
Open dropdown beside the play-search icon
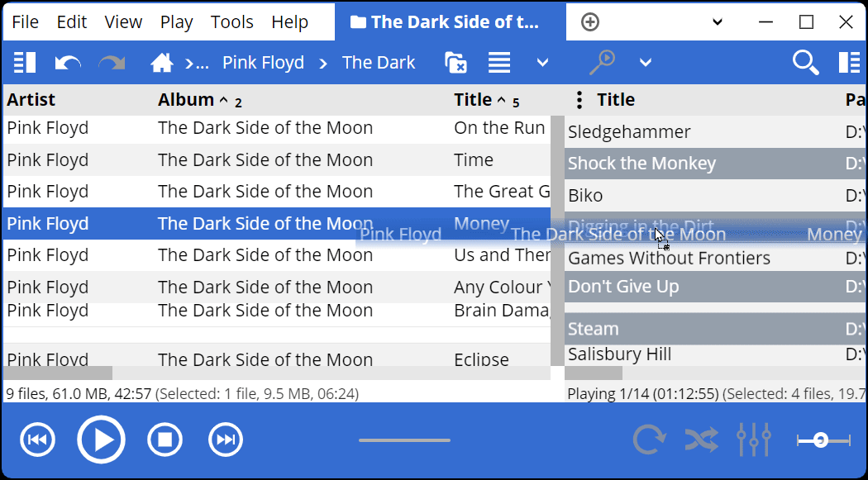(x=646, y=63)
